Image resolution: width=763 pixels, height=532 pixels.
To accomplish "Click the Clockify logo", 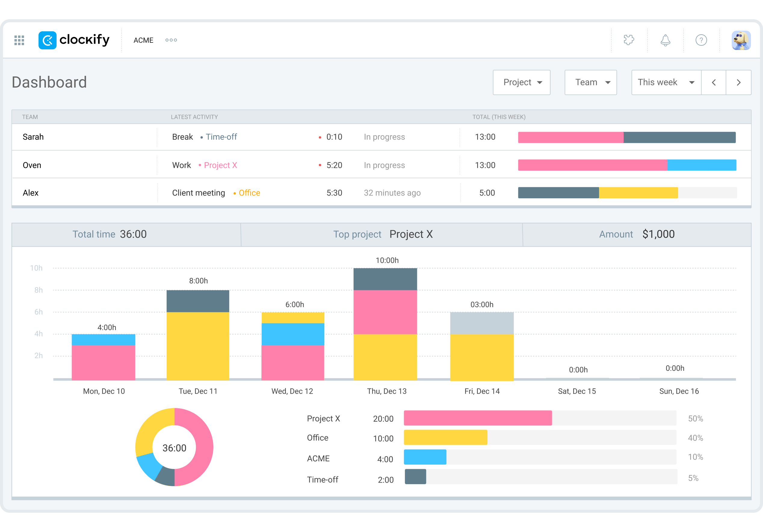I will [74, 40].
